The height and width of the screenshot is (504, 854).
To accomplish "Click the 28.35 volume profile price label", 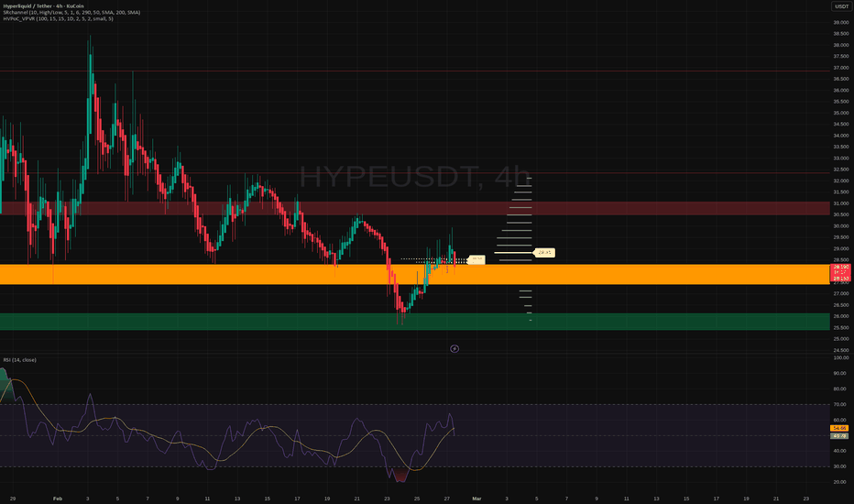I will [x=544, y=252].
